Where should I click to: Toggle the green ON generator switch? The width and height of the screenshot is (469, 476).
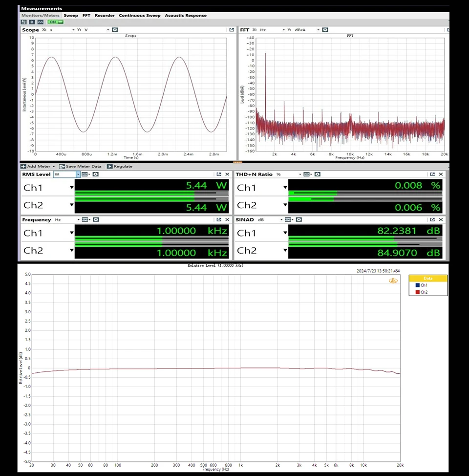tap(56, 22)
